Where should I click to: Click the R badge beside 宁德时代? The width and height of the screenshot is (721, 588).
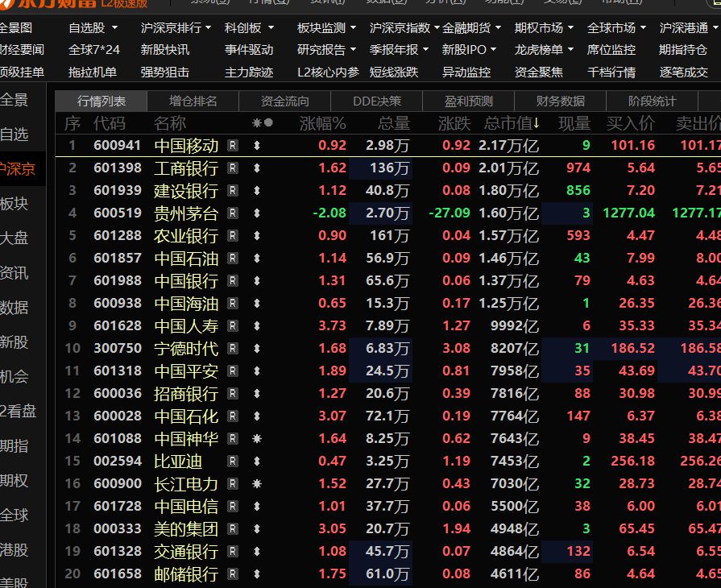point(233,349)
